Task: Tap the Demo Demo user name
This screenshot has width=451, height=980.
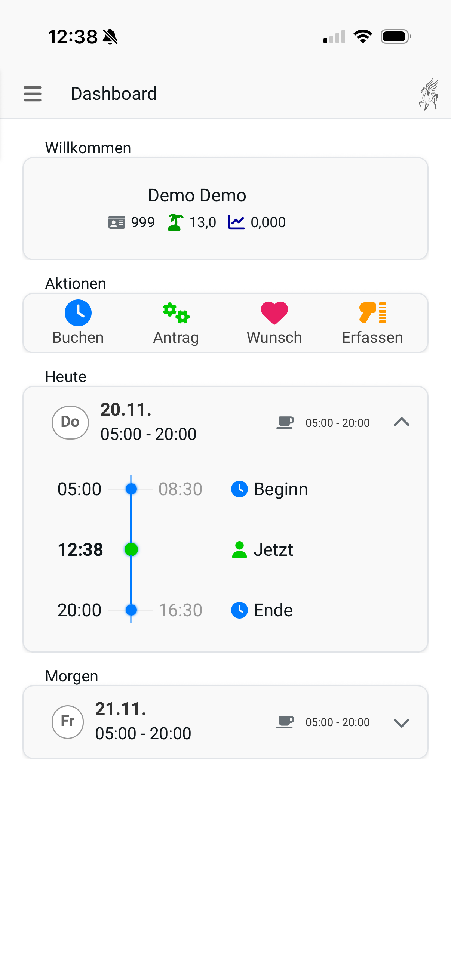Action: [x=197, y=195]
